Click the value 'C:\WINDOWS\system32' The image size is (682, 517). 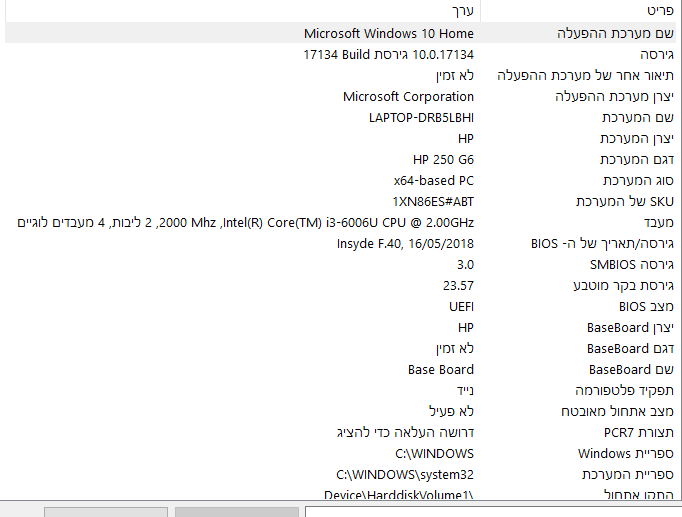point(405,474)
